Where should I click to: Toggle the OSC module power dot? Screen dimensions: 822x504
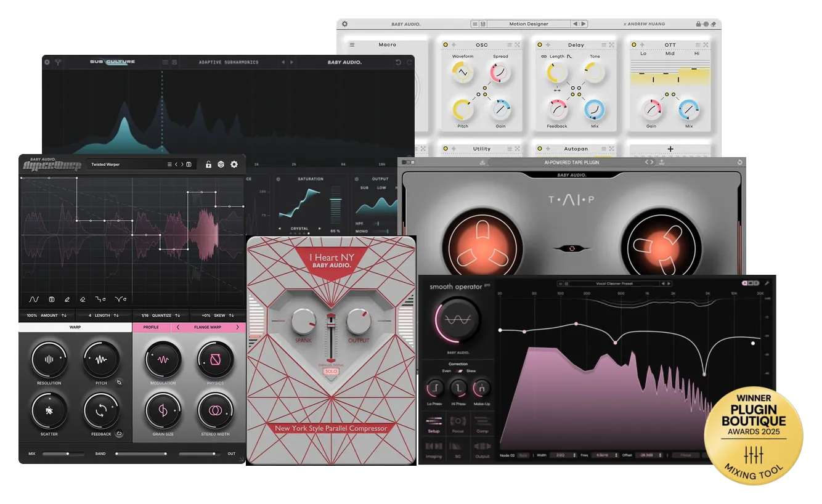click(x=445, y=45)
